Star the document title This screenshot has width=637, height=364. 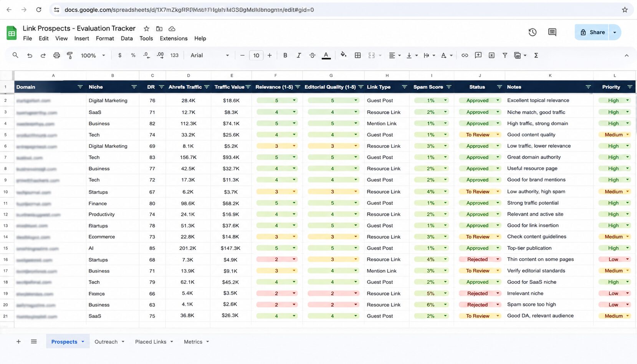[x=146, y=28]
